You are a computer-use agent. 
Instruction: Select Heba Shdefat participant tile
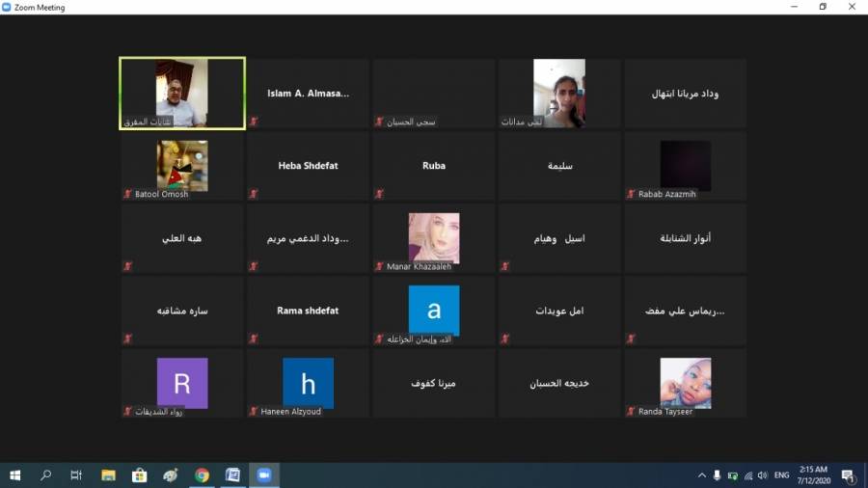308,166
